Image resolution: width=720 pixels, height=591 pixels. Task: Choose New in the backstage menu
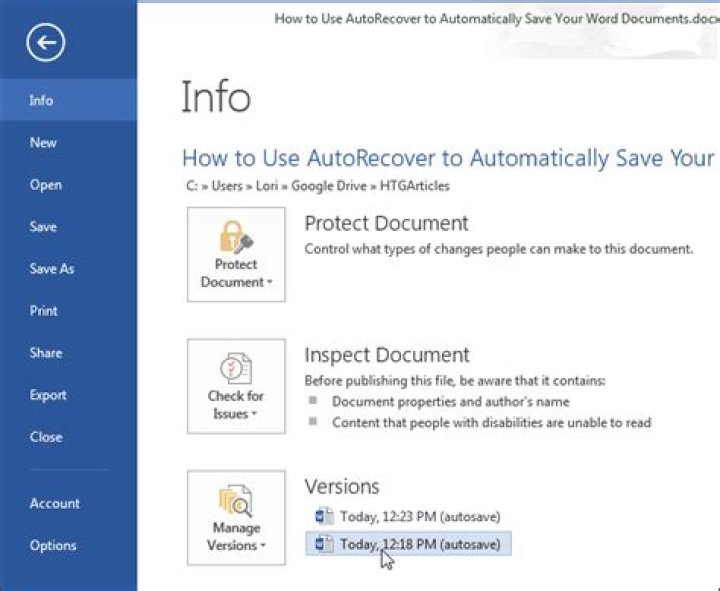(x=68, y=142)
